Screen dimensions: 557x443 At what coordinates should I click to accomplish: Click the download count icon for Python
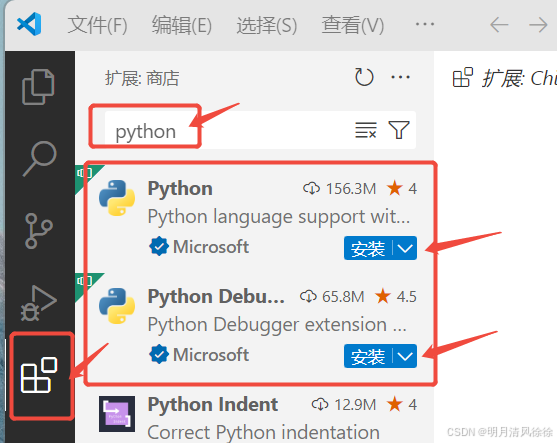312,188
